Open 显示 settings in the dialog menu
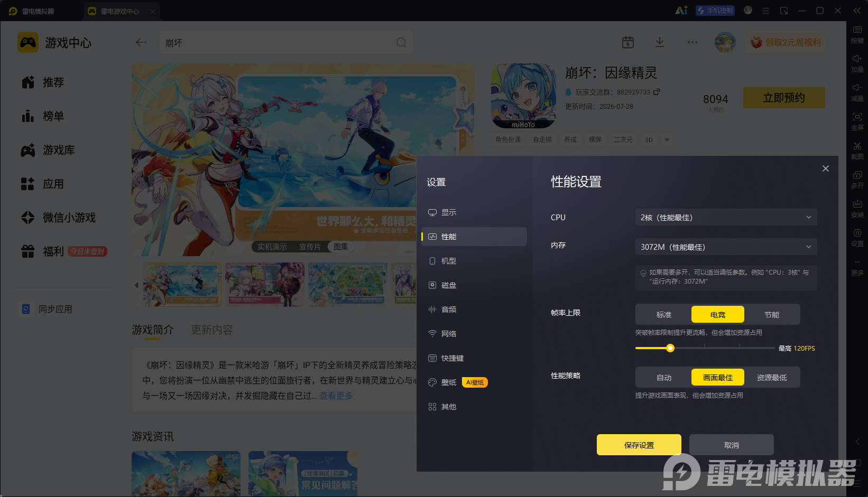868x497 pixels. [x=474, y=212]
